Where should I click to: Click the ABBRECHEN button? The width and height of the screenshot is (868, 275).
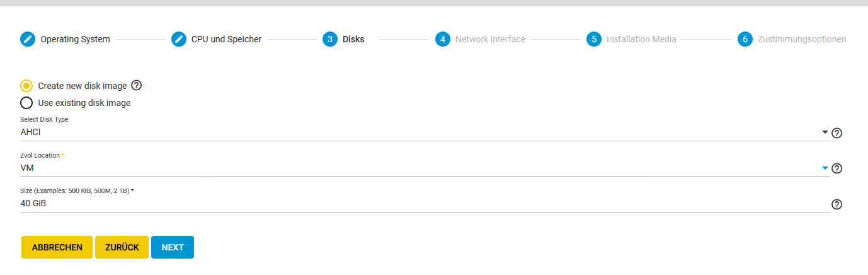coord(57,247)
